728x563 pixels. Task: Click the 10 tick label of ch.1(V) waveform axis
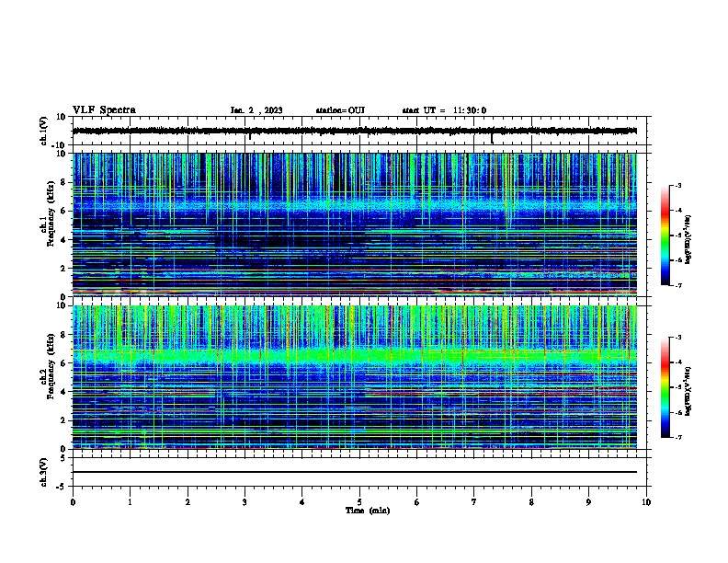[x=62, y=117]
